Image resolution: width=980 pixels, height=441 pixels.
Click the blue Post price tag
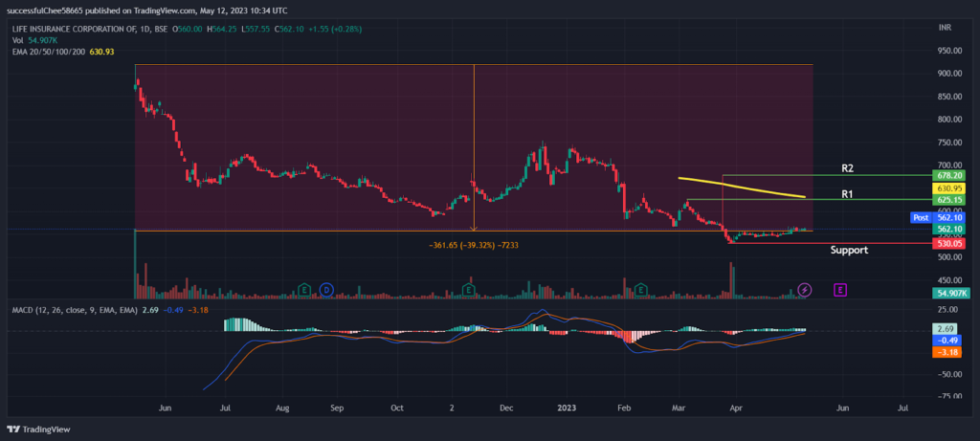(x=922, y=217)
